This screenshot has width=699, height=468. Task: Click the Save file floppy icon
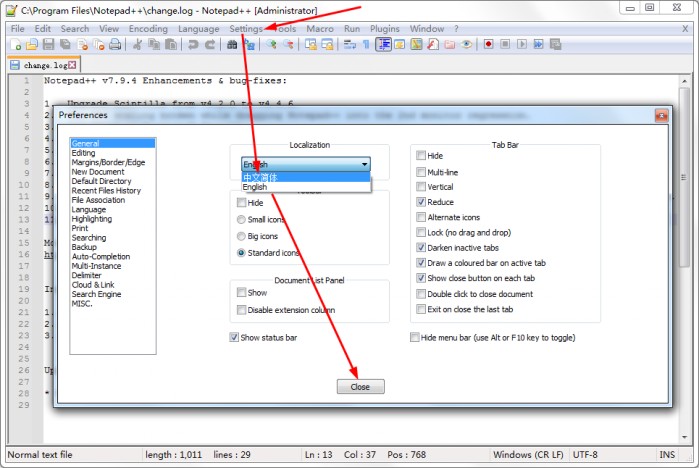pyautogui.click(x=49, y=45)
